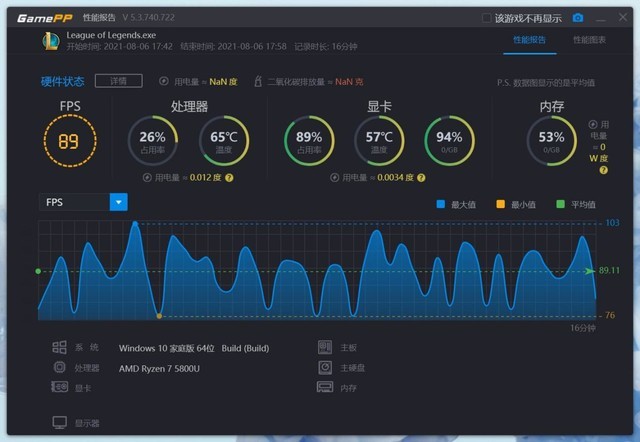
Task: Click the camera screenshot icon in title bar
Action: (577, 18)
